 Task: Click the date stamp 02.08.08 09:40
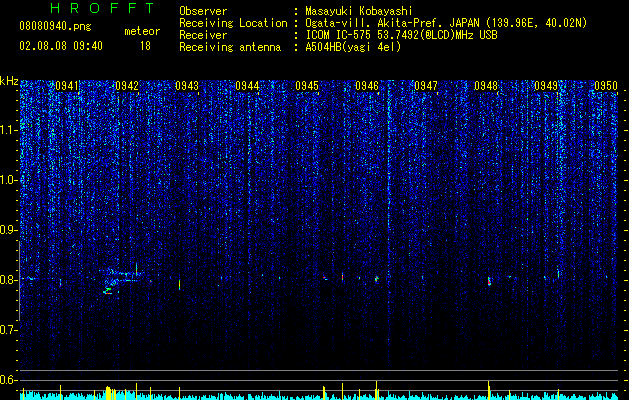click(x=61, y=46)
